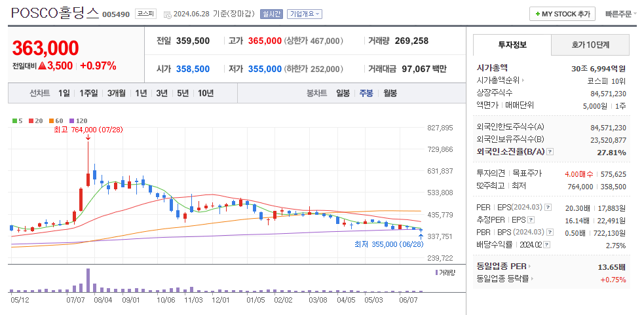Select the 10년 line chart period

pos(206,93)
